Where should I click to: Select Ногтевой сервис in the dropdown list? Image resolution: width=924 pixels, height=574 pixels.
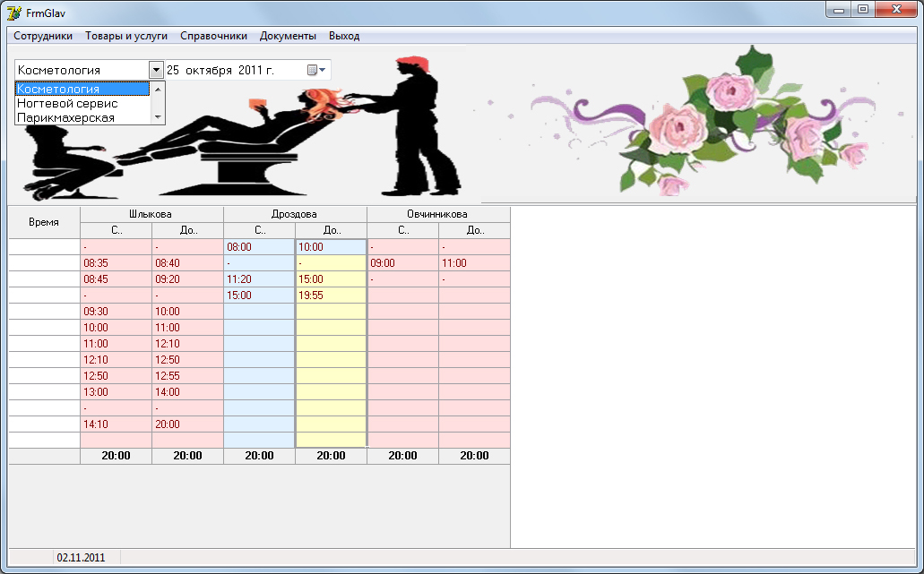click(x=82, y=104)
